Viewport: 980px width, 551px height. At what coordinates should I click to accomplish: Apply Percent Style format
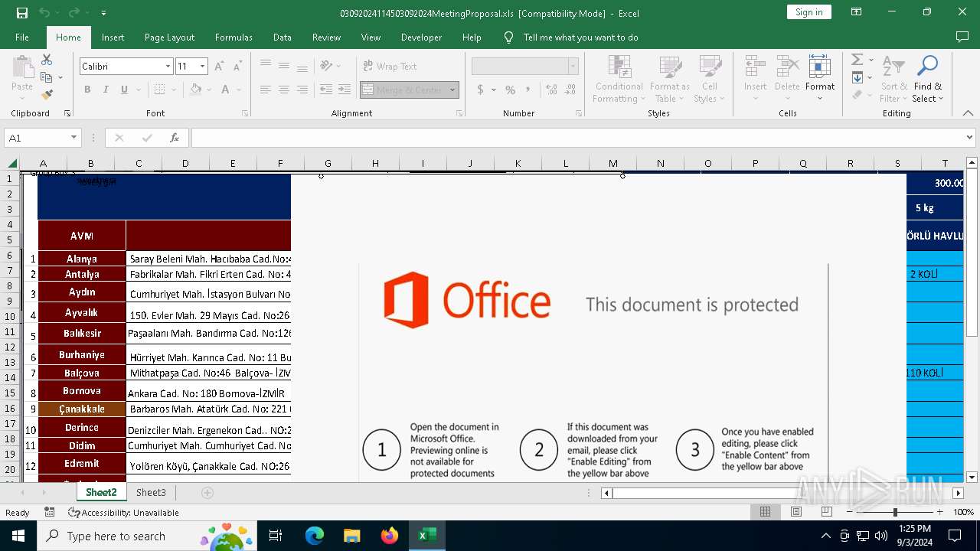[x=510, y=90]
